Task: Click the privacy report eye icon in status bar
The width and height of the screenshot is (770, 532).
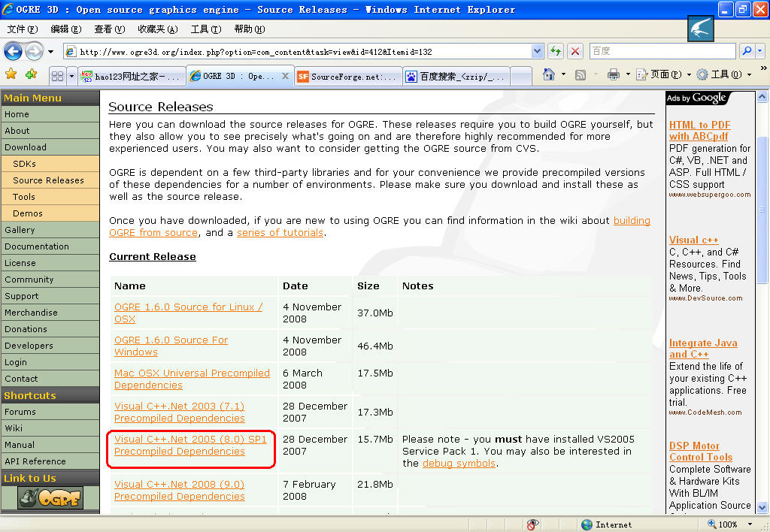Action: click(532, 524)
